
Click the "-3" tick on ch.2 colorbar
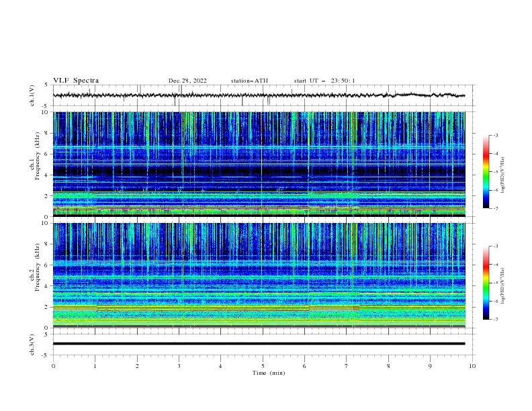coord(495,246)
